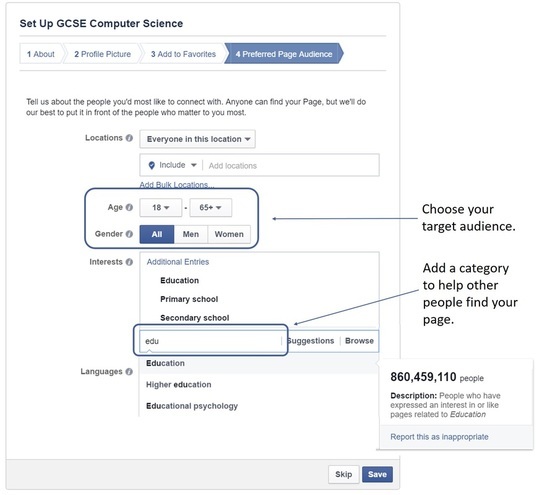Viewport: 542px width, 495px height.
Task: Click Report this as inappropriate link
Action: (439, 437)
